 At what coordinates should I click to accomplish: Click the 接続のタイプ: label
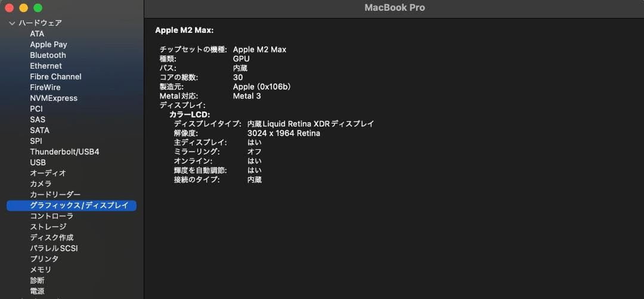click(197, 180)
